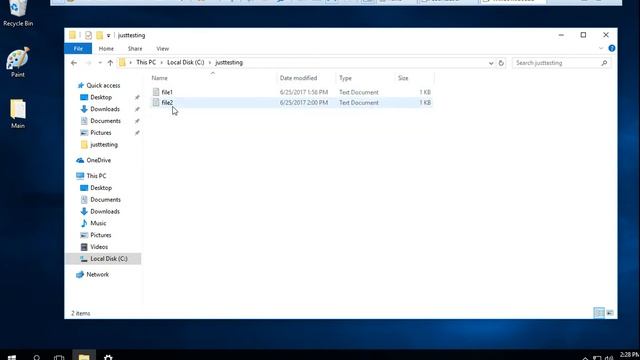640x360 pixels.
Task: Open the Windows Start menu
Action: pyautogui.click(x=12, y=357)
